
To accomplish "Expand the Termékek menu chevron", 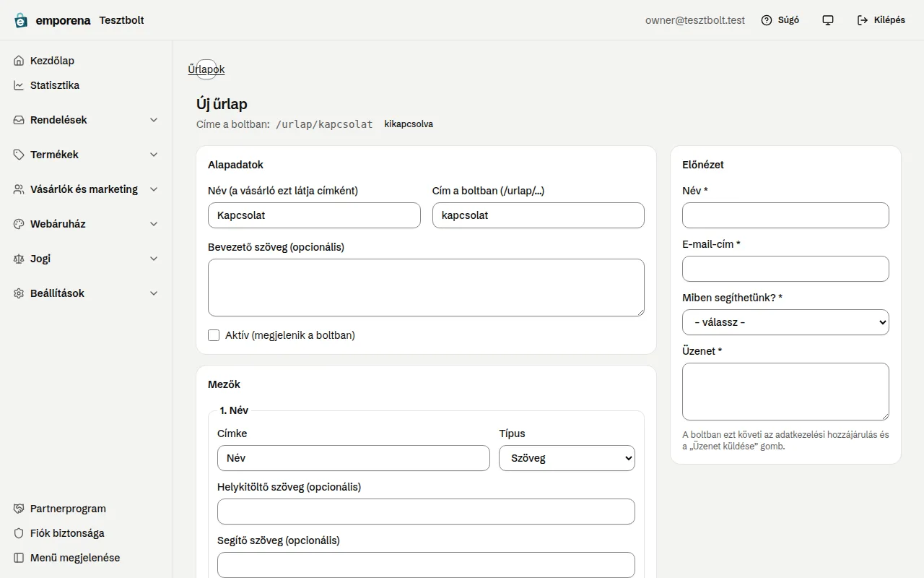I will tap(154, 155).
